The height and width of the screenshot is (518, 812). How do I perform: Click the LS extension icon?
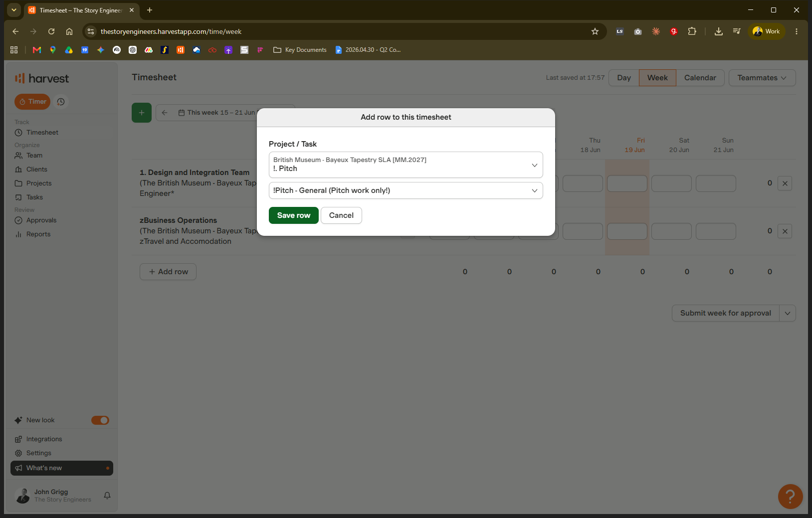(x=620, y=31)
